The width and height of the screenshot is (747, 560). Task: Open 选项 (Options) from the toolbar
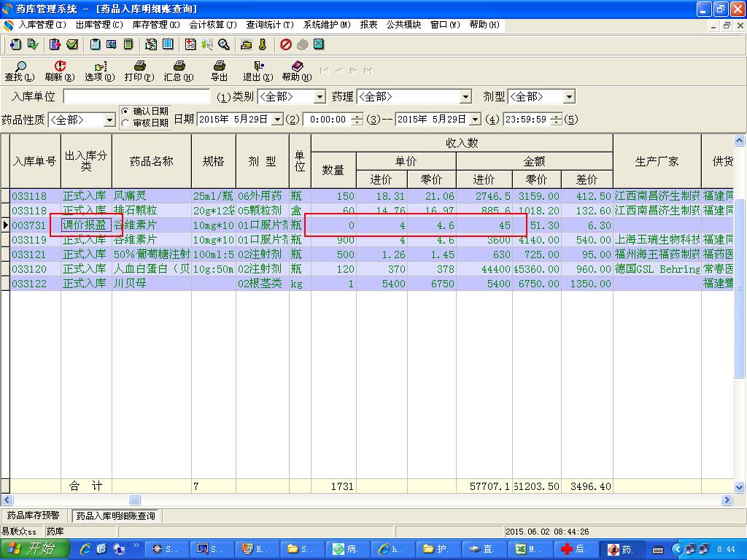point(100,67)
